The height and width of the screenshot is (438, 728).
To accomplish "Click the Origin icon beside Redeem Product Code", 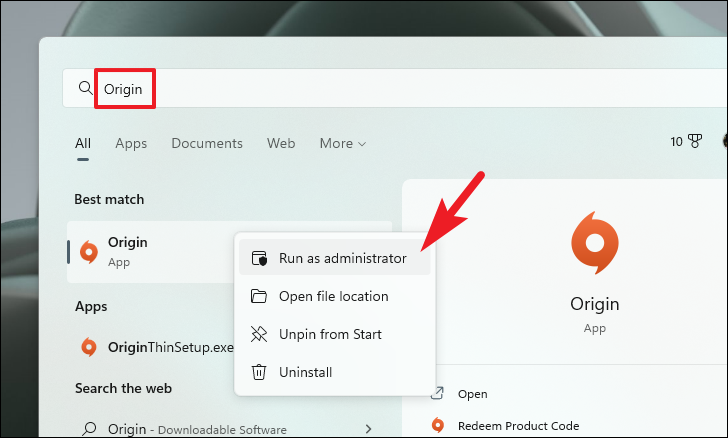I will click(x=437, y=425).
